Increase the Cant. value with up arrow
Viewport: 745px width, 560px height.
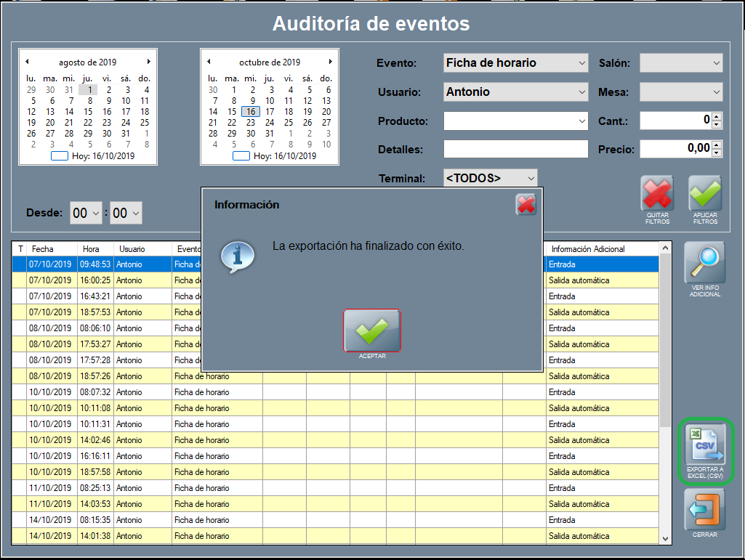click(x=717, y=116)
